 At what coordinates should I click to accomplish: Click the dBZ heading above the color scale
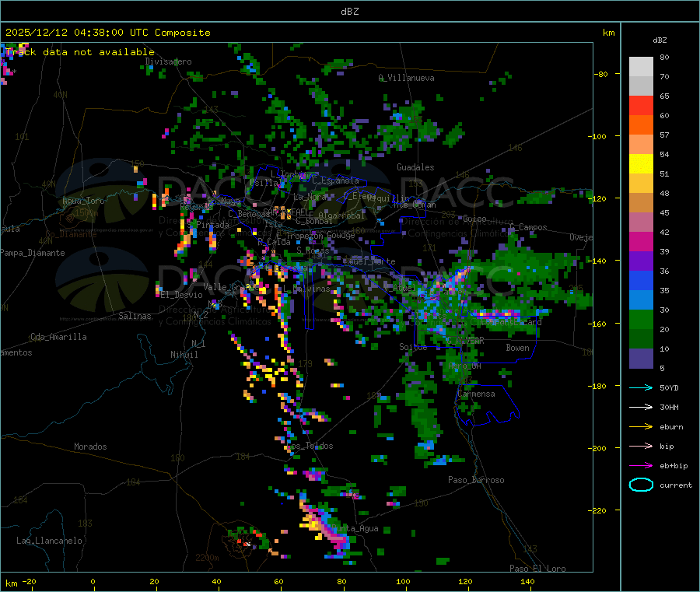click(660, 40)
